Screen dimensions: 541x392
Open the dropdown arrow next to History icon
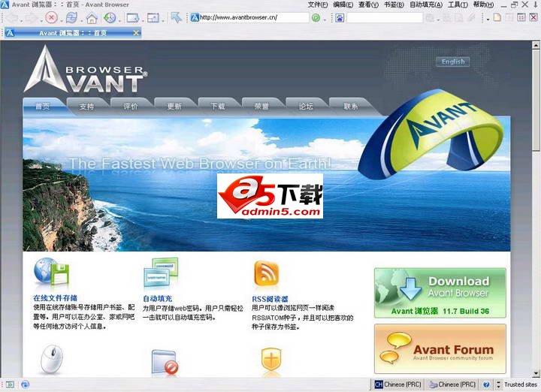[x=119, y=20]
